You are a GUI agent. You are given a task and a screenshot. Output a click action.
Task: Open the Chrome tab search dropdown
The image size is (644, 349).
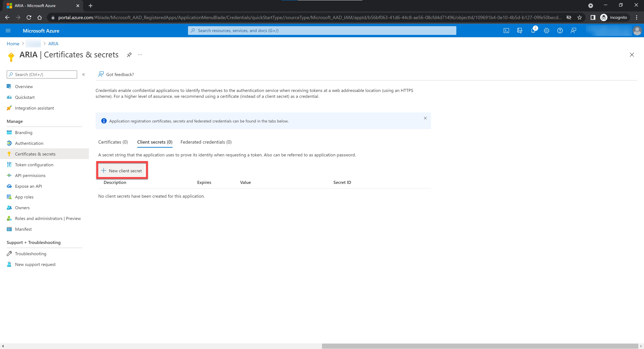pyautogui.click(x=591, y=6)
